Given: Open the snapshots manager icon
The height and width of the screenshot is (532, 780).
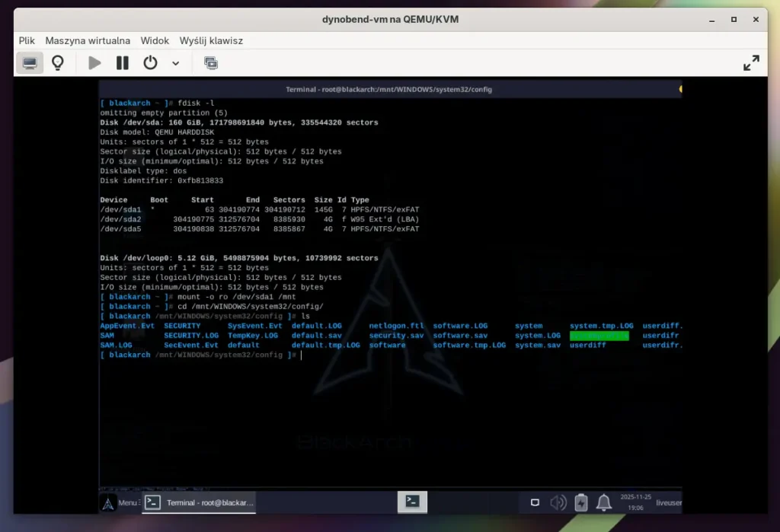Looking at the screenshot, I should tap(211, 63).
